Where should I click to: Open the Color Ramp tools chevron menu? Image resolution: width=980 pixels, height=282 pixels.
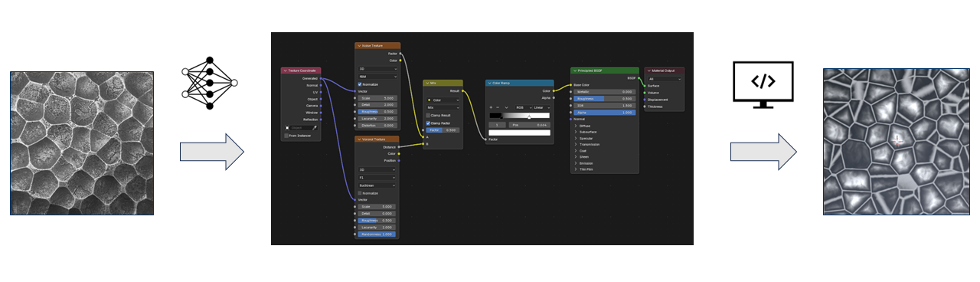[x=506, y=107]
